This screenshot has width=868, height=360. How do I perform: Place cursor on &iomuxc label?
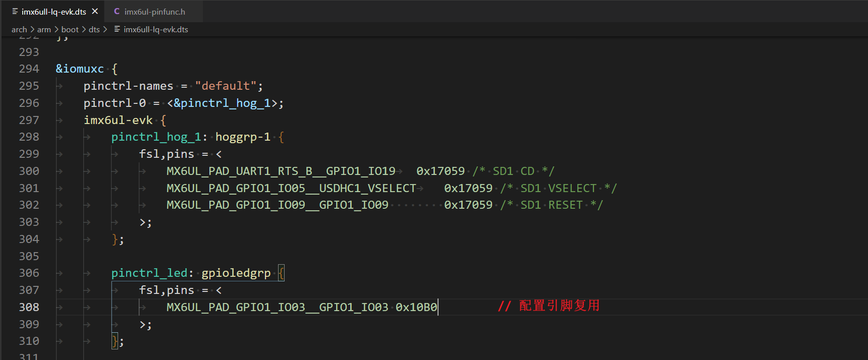tap(80, 69)
